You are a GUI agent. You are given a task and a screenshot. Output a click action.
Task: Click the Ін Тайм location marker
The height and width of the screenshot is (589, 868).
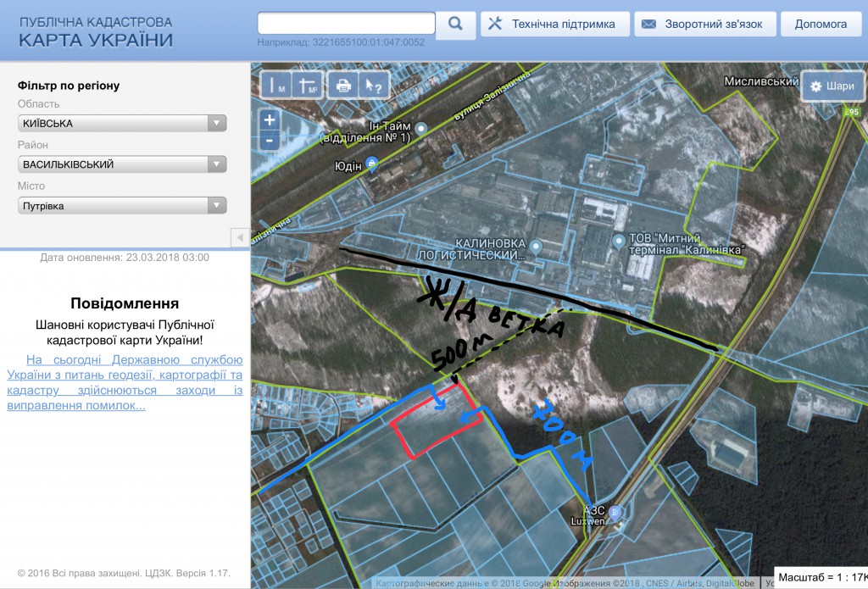tap(422, 128)
